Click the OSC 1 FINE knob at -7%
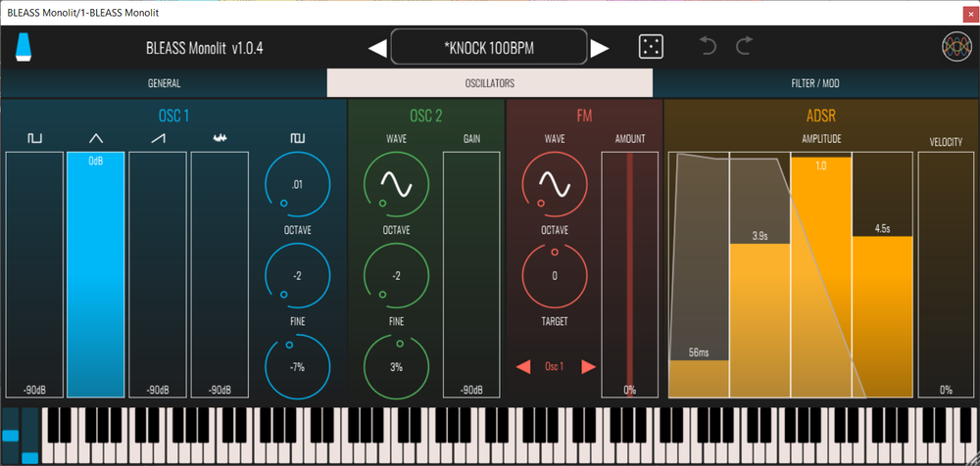Viewport: 980px width, 466px height. [x=298, y=367]
